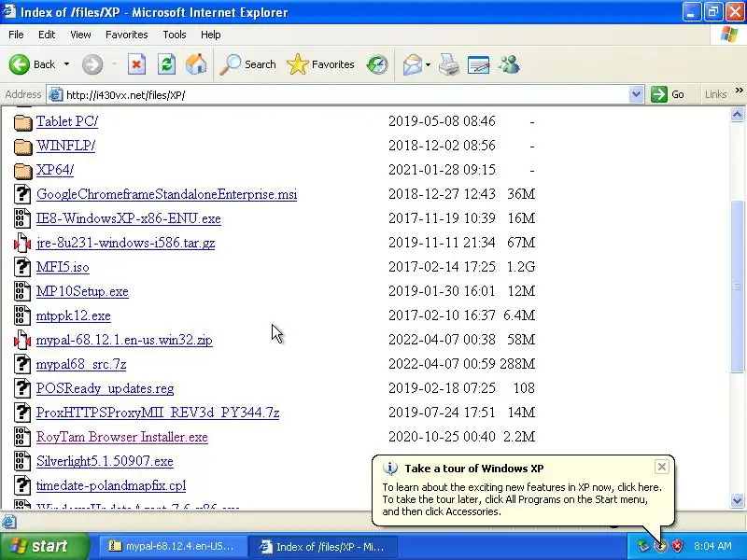Click the binary icon beside MP10Setup.exe

click(21, 291)
